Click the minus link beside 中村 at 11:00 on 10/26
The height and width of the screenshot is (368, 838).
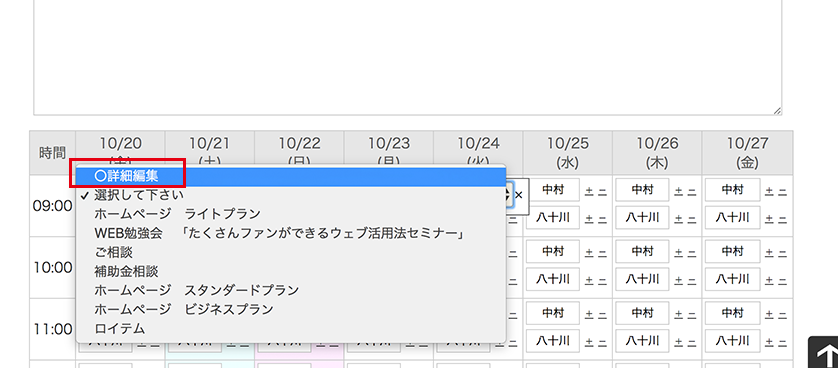(692, 314)
